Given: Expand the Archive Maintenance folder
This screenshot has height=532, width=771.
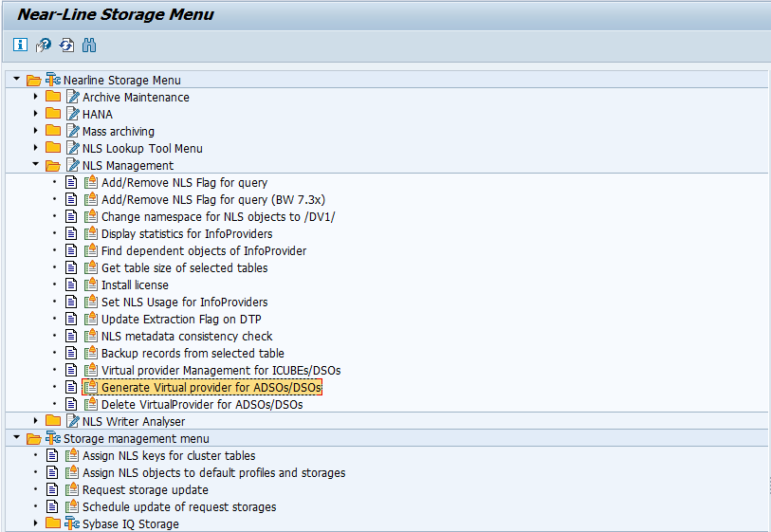Looking at the screenshot, I should point(35,97).
